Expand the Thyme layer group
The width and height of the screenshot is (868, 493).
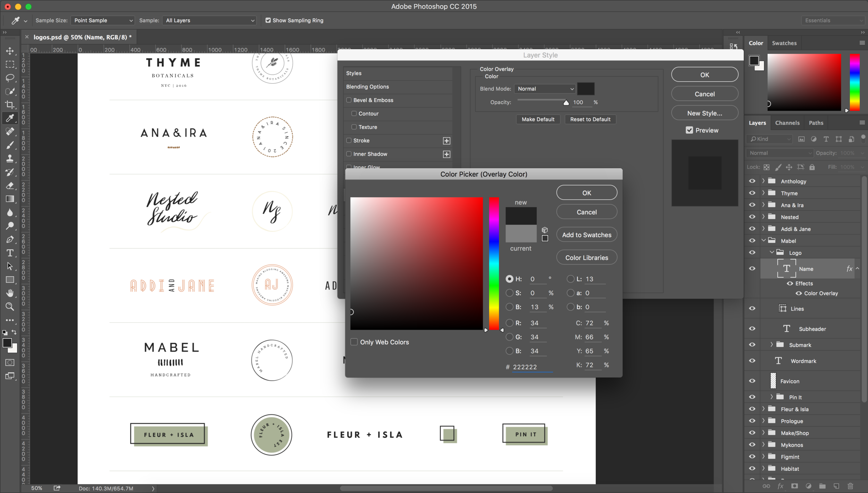pos(763,193)
